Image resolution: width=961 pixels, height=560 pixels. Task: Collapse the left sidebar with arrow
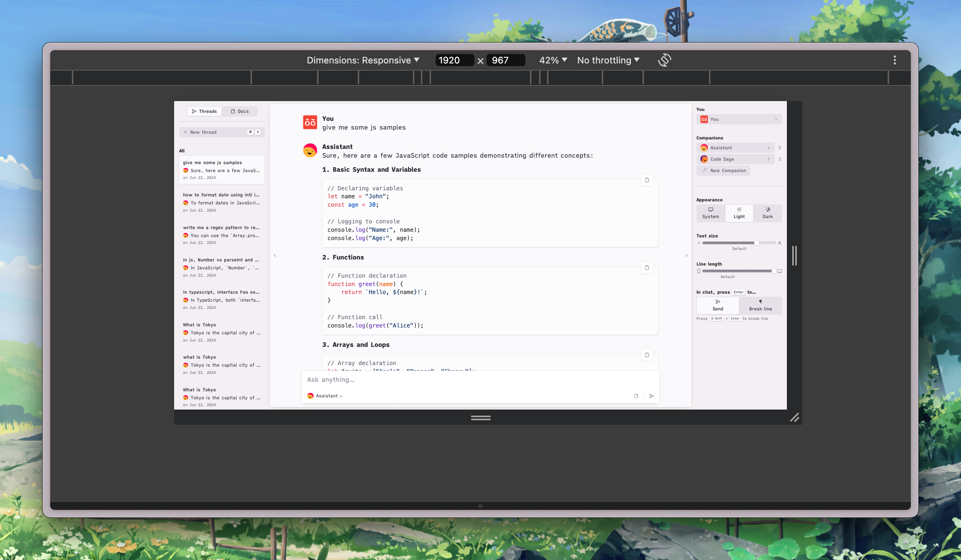coord(274,255)
